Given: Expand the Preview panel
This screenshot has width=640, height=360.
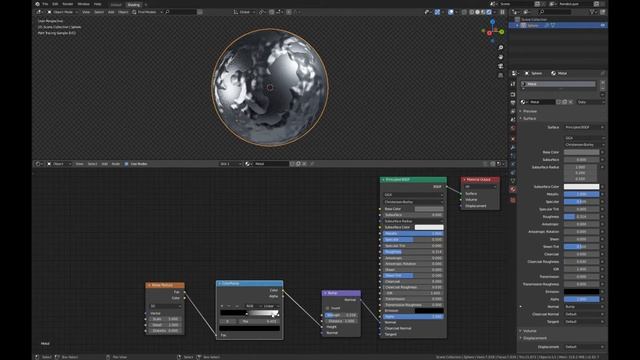Looking at the screenshot, I should point(529,111).
